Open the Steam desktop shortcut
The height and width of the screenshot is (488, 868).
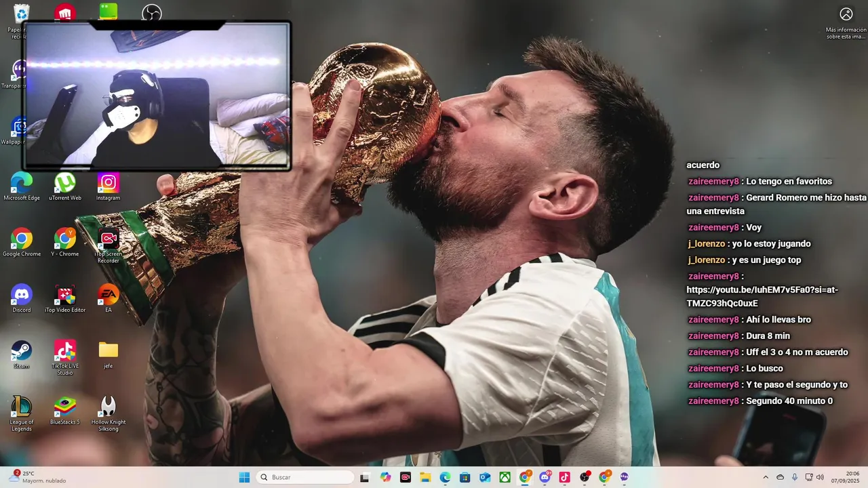(x=22, y=355)
